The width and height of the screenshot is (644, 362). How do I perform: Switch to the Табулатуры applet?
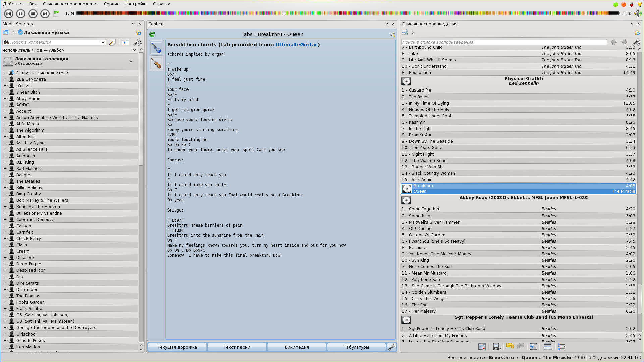coord(356,347)
